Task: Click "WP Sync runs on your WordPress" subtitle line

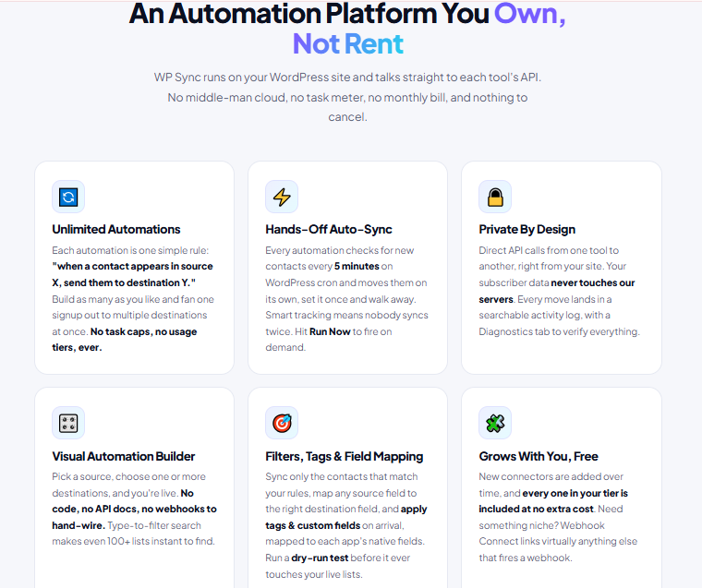Action: click(348, 78)
